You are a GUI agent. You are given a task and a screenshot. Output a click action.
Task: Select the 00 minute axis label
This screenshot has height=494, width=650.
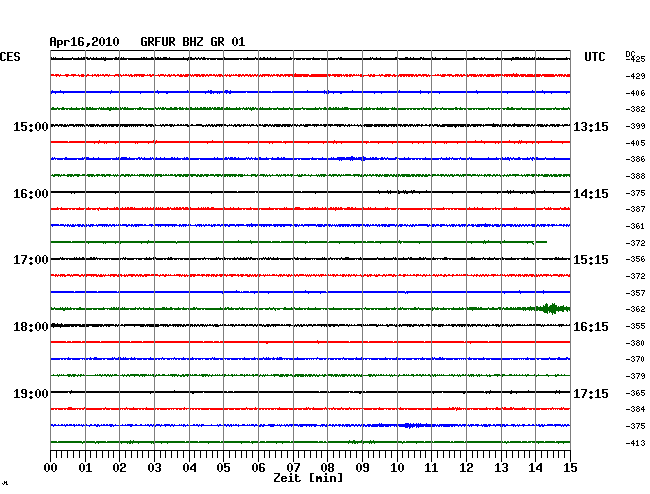[x=51, y=468]
